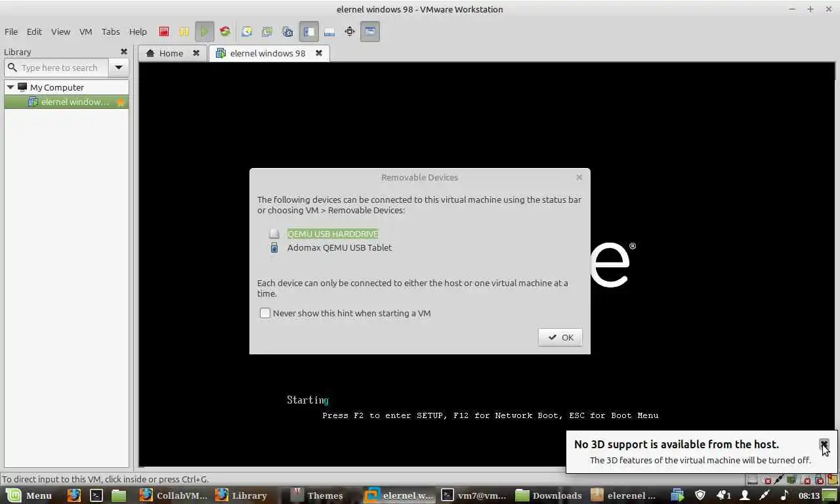Open the Linux Mint Menu button
The image size is (840, 504).
[30, 495]
